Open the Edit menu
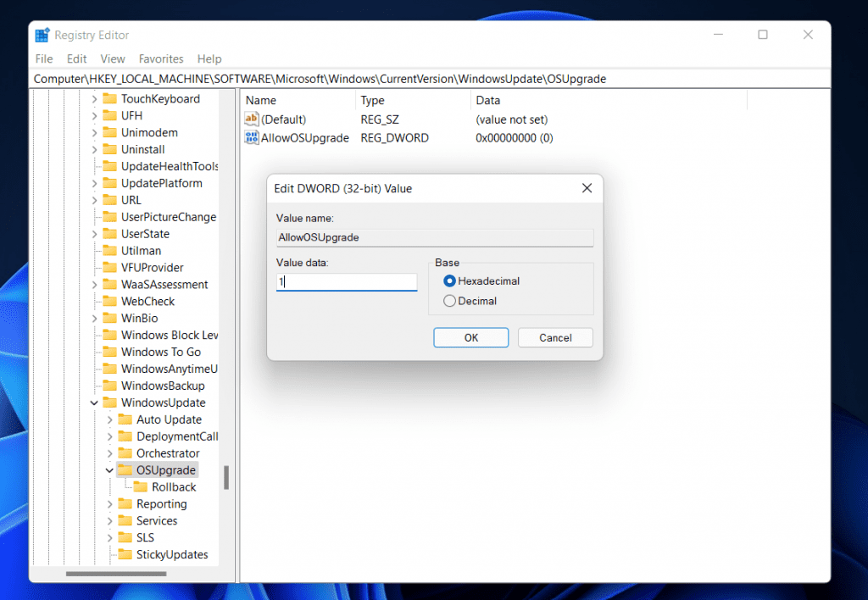Screen dimensions: 868x600 point(76,58)
